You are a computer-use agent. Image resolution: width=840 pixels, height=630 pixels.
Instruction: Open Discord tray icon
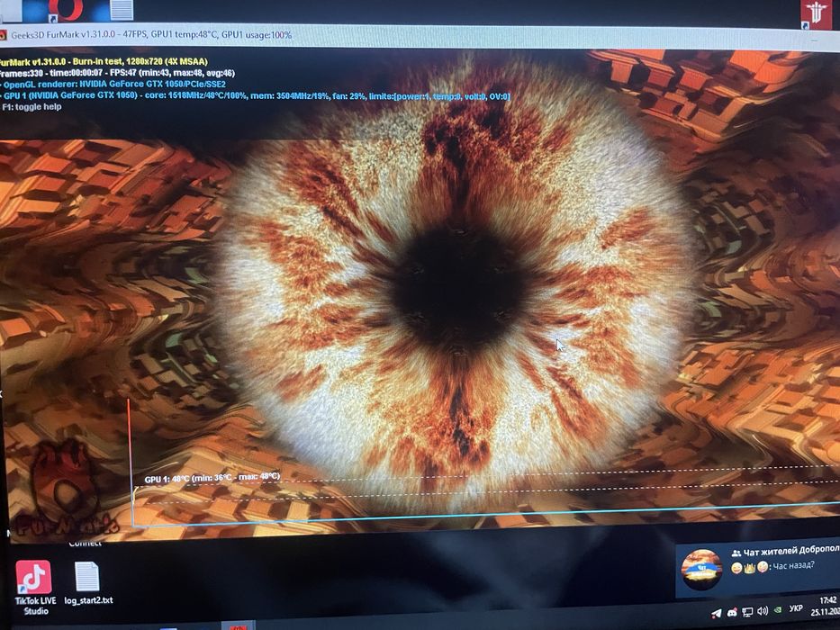click(x=732, y=612)
